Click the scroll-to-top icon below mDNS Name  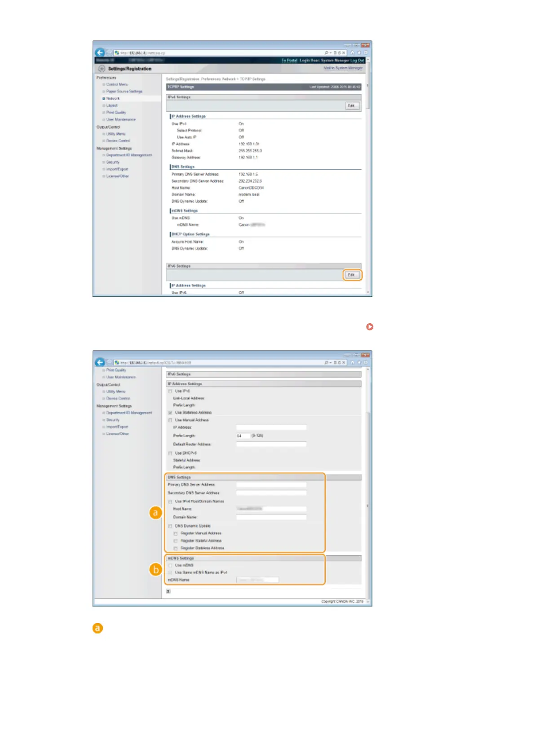pos(168,591)
